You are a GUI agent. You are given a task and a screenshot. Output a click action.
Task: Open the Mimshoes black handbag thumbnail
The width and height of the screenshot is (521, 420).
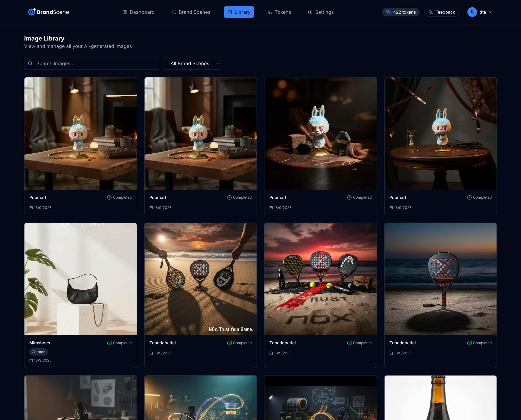tap(80, 279)
